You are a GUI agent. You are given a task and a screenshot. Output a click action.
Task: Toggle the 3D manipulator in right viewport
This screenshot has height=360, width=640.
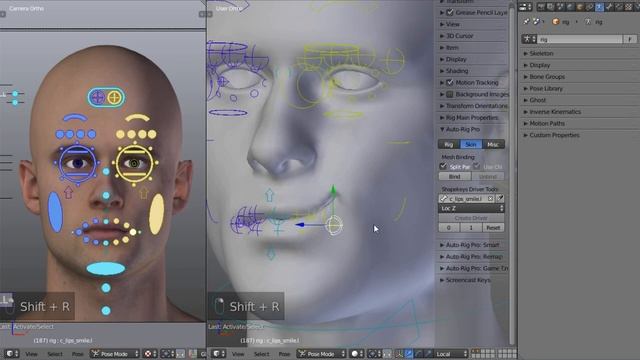(399, 353)
